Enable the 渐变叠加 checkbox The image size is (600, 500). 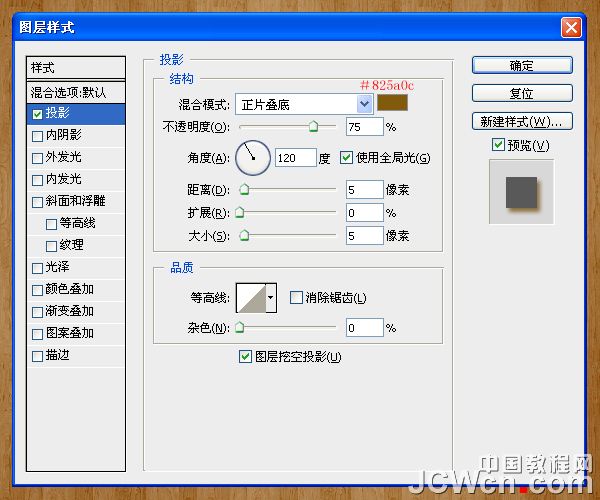[x=38, y=312]
